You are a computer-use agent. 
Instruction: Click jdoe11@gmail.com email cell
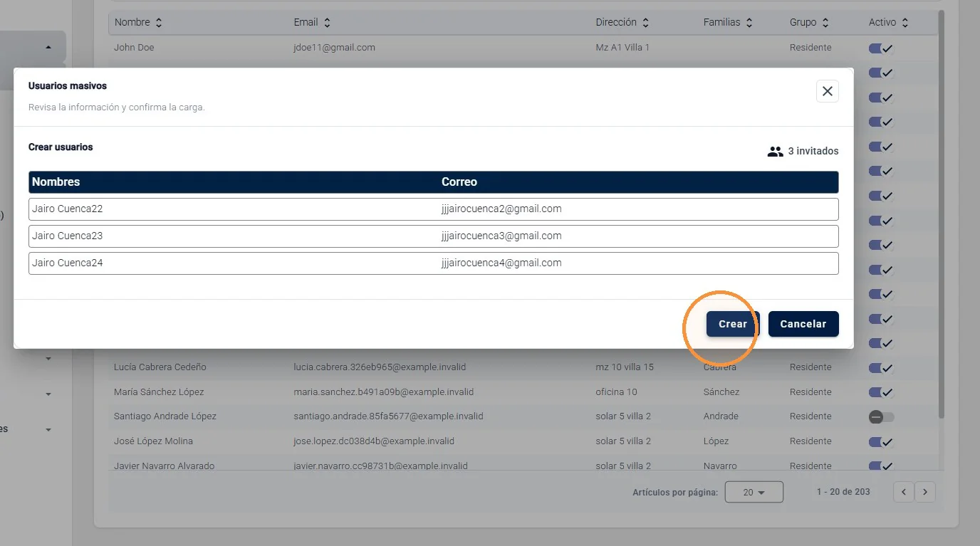click(334, 48)
